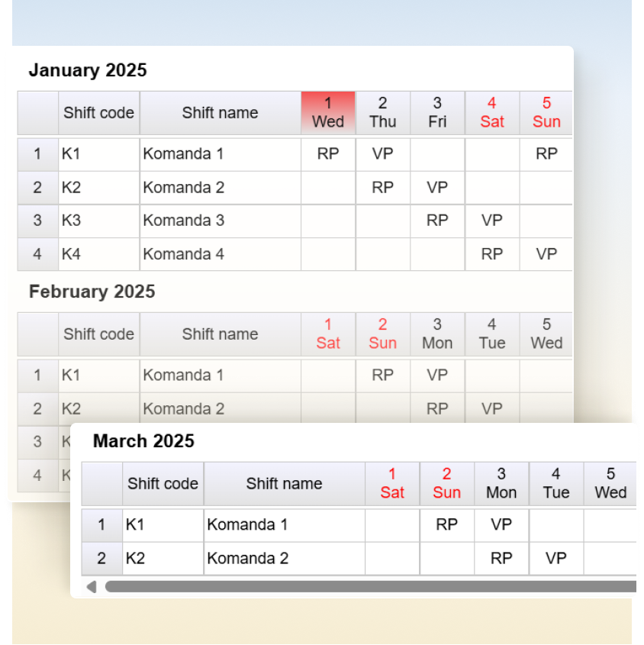The height and width of the screenshot is (645, 644).
Task: Click the Shift name header in February table
Action: coord(220,334)
